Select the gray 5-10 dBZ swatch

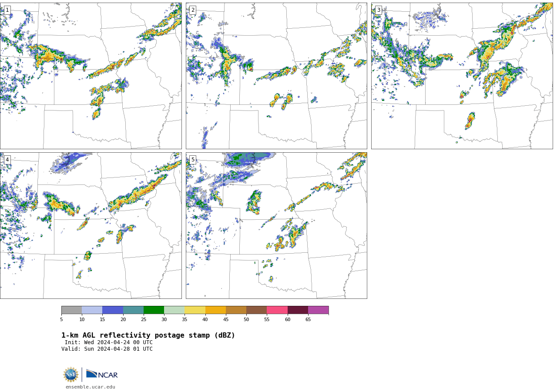[71, 310]
